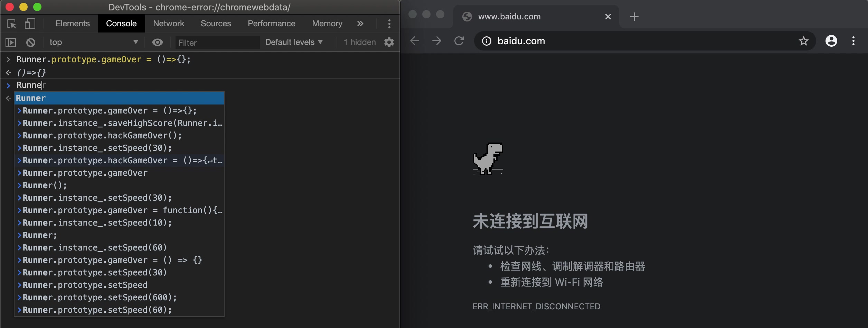
Task: Show the console sidebar icon
Action: pos(11,43)
